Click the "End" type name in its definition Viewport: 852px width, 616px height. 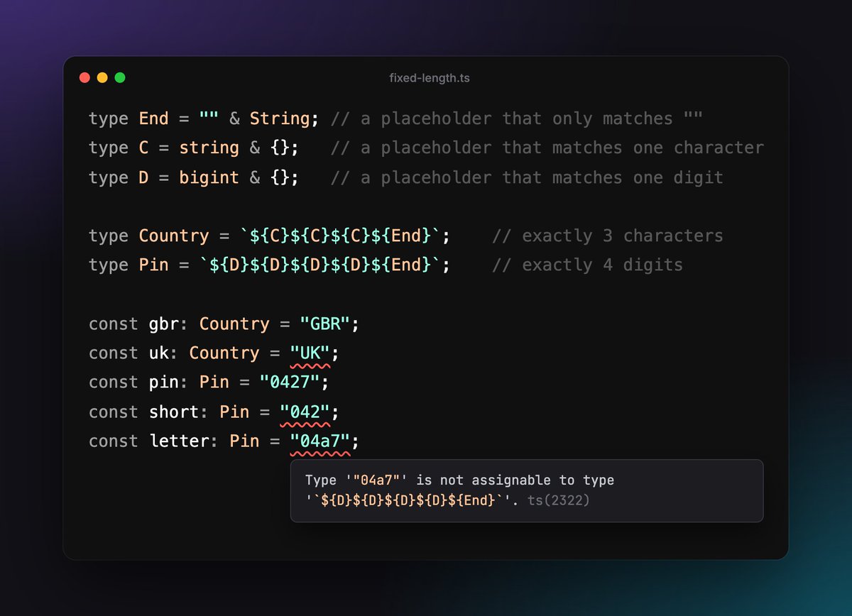(154, 119)
